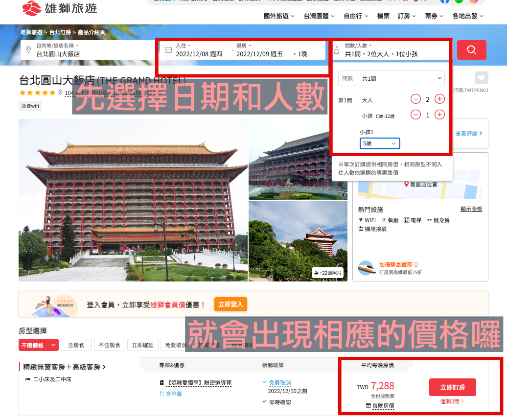Screen dimensions: 507x420
Task: Increase adult count with plus button
Action: 439,99
